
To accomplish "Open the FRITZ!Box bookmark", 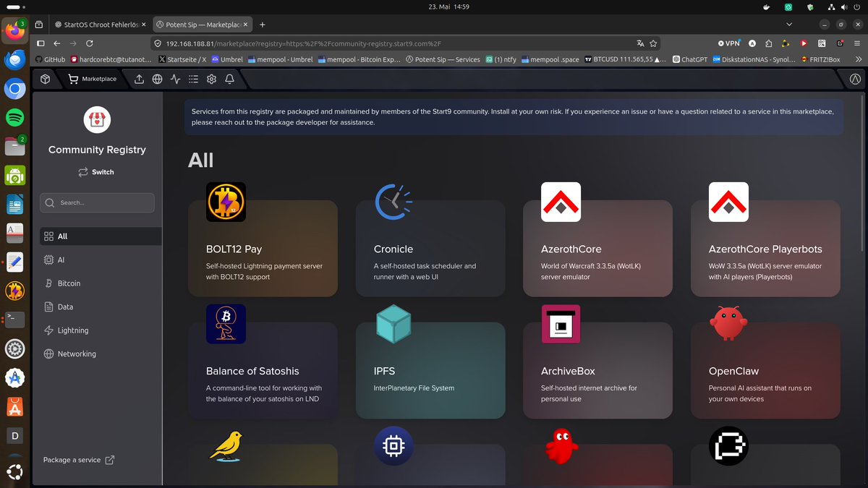I will pos(820,59).
